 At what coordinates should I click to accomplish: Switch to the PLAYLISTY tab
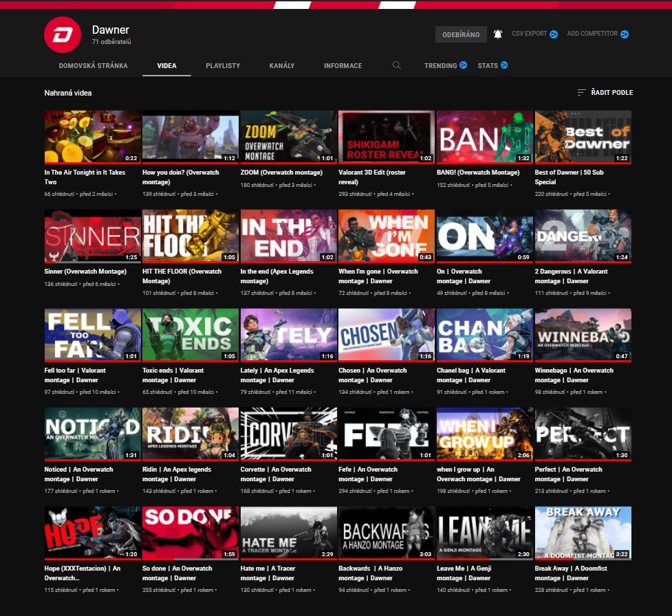[x=223, y=65]
